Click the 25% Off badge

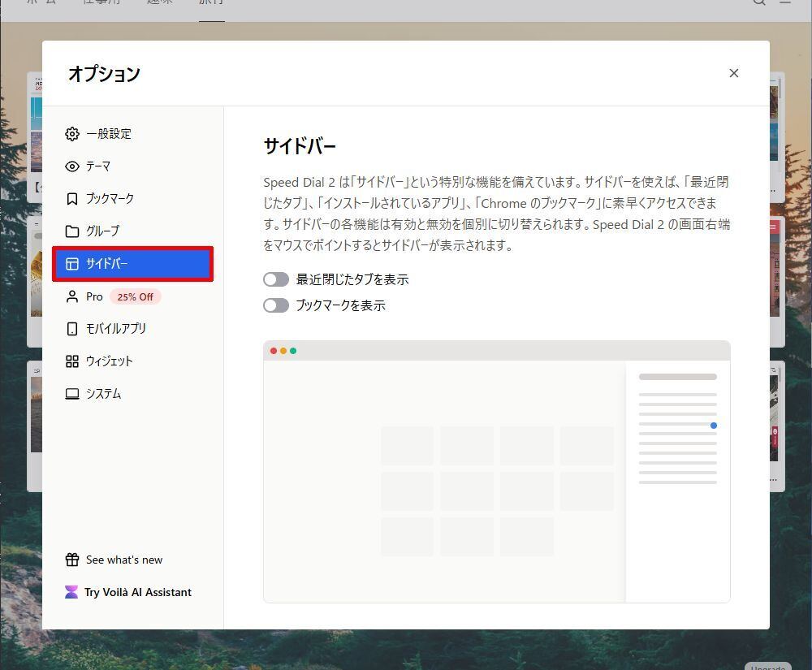click(135, 296)
